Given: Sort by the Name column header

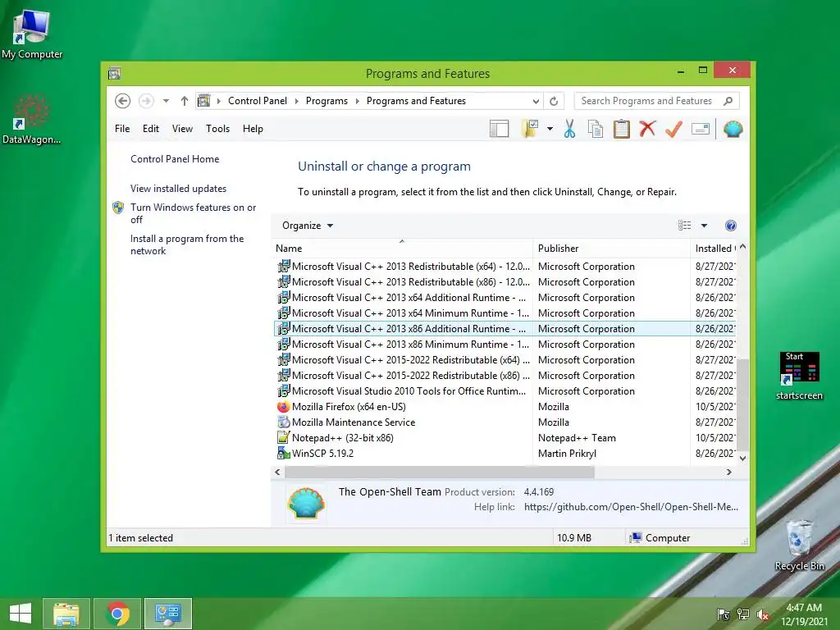Looking at the screenshot, I should click(x=403, y=248).
